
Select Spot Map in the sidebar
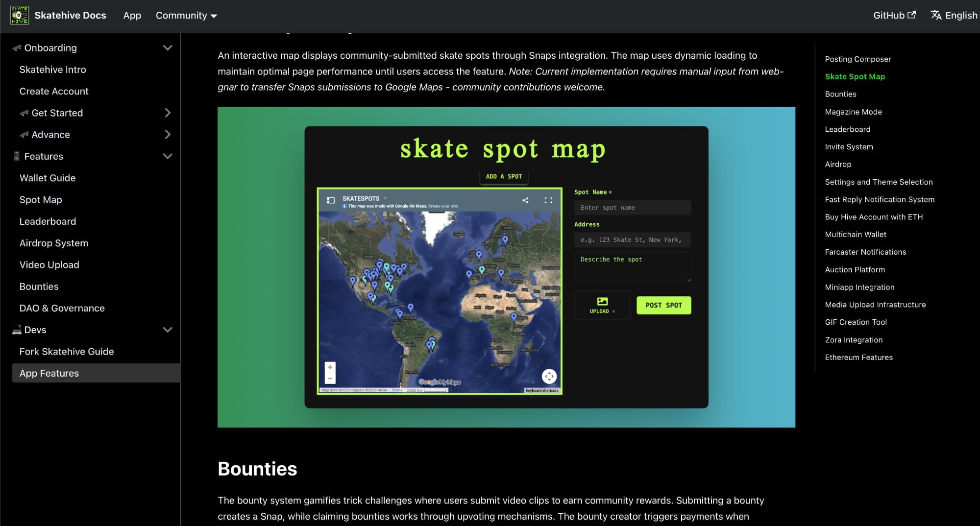pos(41,200)
